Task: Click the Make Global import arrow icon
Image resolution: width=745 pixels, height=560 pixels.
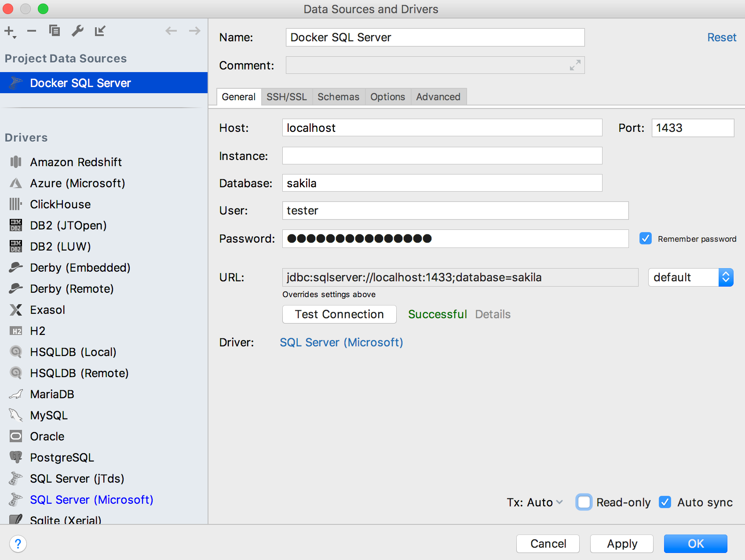Action: (100, 31)
